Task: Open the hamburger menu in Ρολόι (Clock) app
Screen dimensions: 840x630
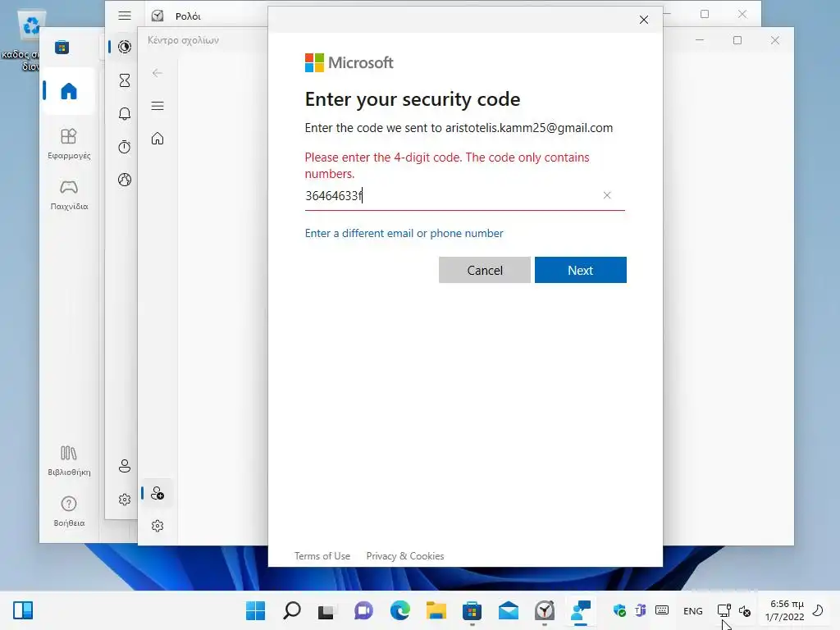Action: (125, 16)
